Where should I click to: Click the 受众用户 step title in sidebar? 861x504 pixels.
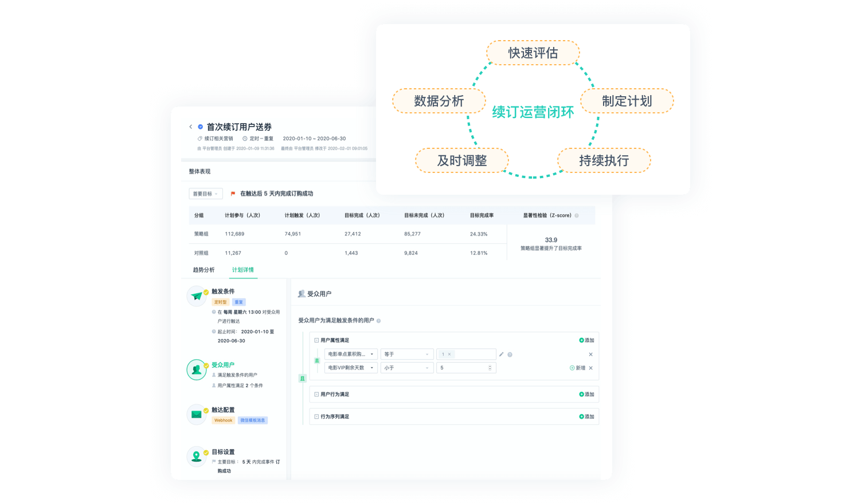(223, 365)
